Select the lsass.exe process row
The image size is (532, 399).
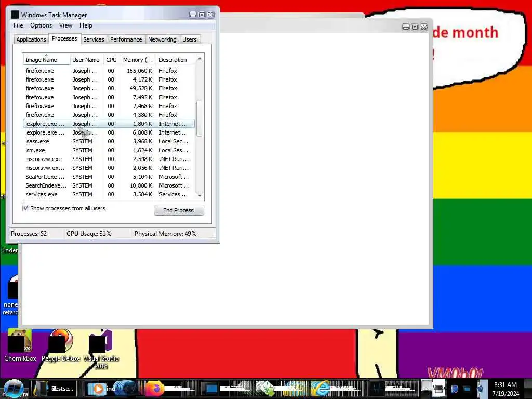[109, 141]
